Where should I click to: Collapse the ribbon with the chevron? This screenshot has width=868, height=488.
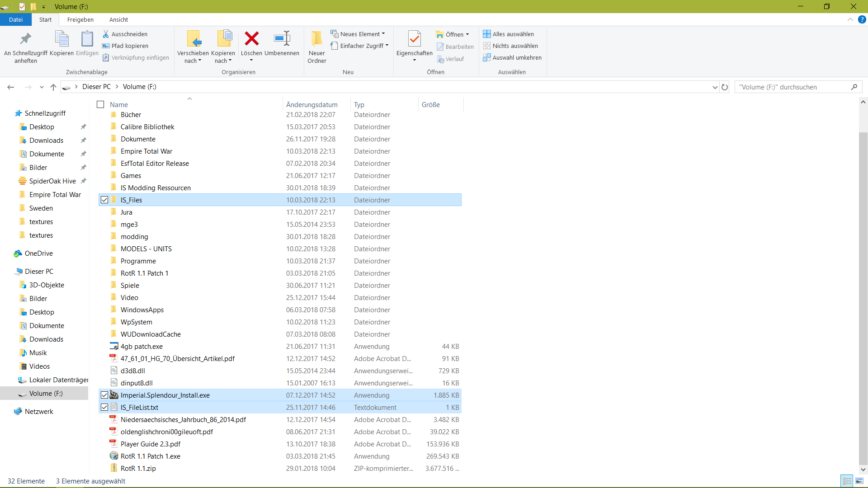tap(850, 19)
